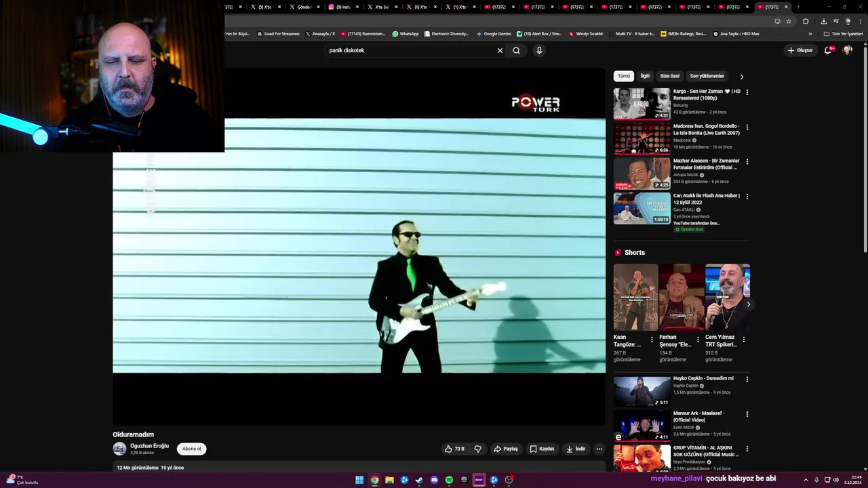Open options for Grup Vitamin video

coord(747,449)
